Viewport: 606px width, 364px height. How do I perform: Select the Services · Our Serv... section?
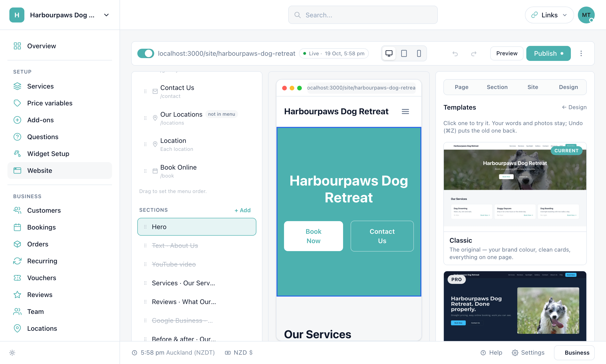197,283
